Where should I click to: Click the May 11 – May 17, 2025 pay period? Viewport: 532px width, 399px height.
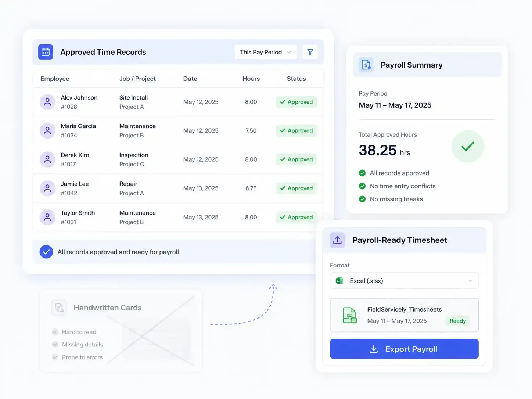395,105
